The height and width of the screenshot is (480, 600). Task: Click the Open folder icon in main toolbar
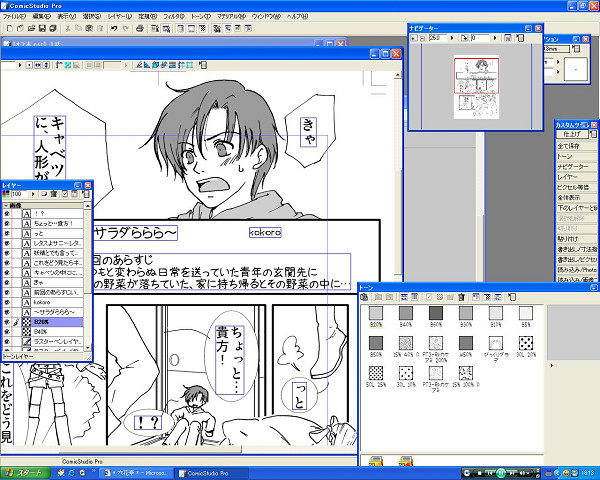coord(31,28)
